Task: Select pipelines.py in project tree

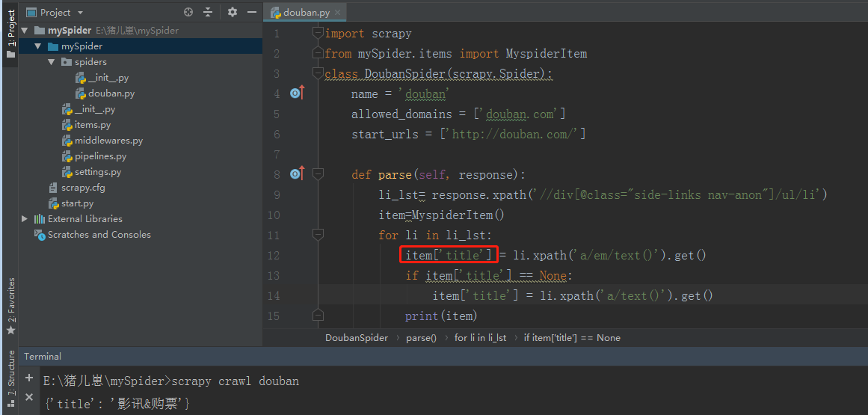Action: pyautogui.click(x=100, y=156)
